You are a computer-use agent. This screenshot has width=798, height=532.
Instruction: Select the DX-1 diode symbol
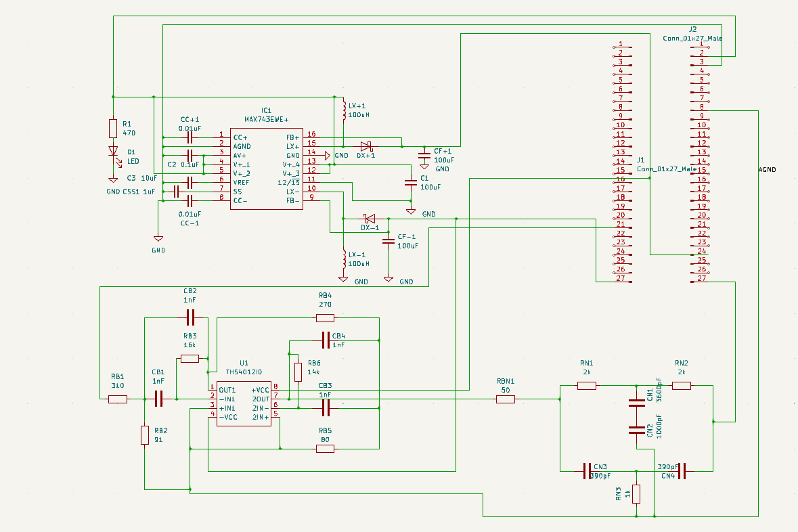(x=370, y=219)
